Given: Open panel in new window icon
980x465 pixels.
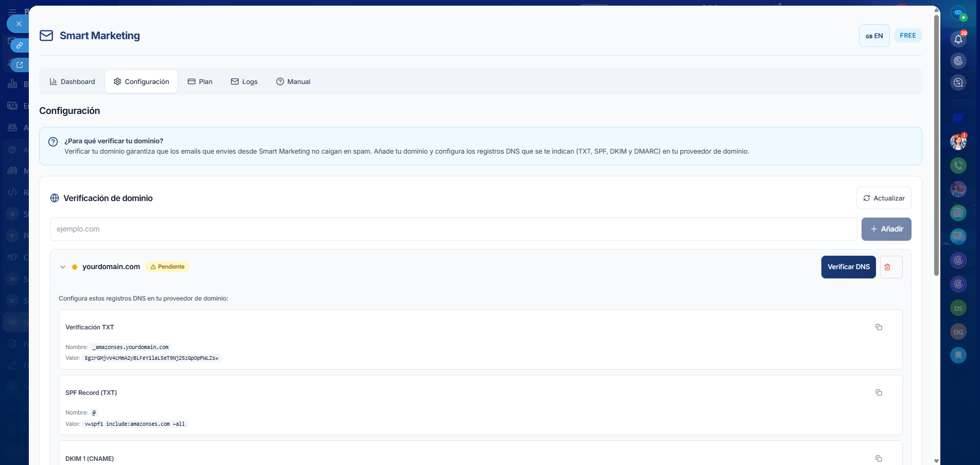Looking at the screenshot, I should [x=20, y=65].
